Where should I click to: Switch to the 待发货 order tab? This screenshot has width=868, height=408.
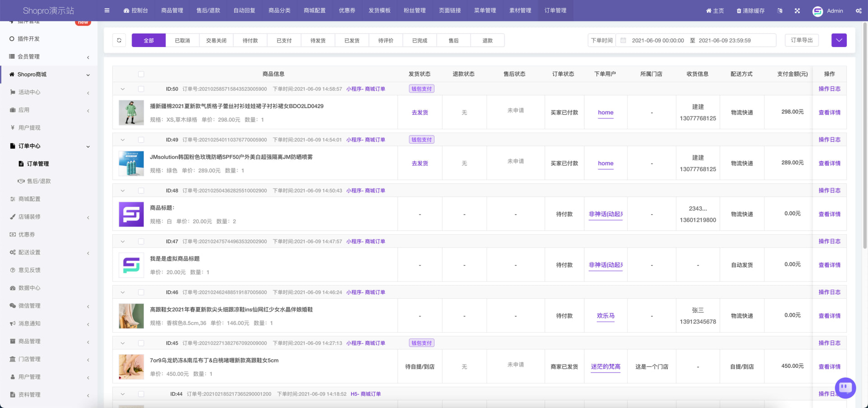coord(318,40)
